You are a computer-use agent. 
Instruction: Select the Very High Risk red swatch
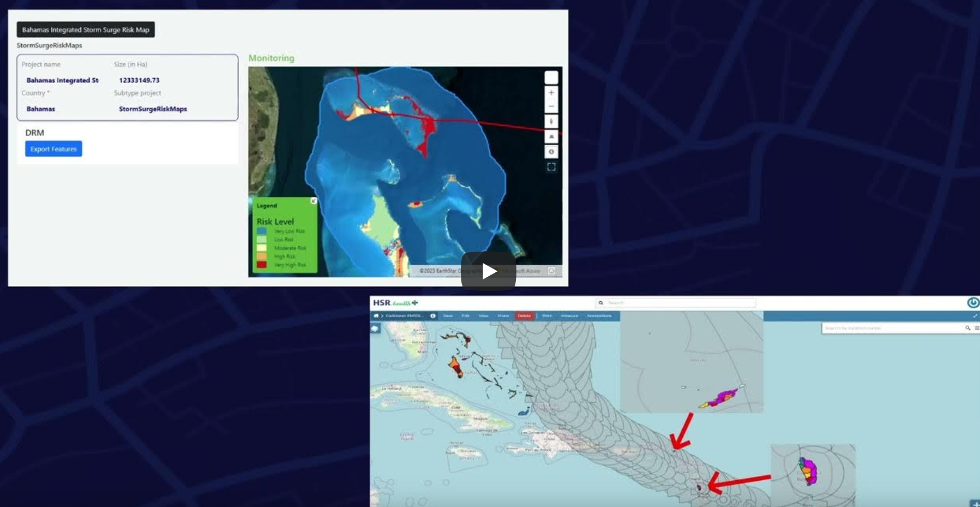(x=262, y=264)
